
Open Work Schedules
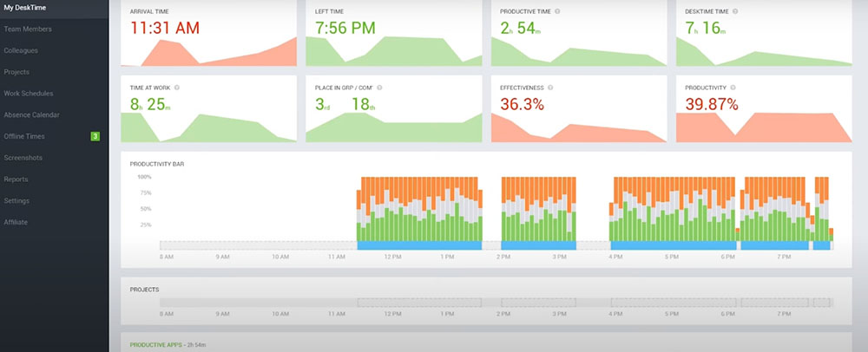pos(29,93)
